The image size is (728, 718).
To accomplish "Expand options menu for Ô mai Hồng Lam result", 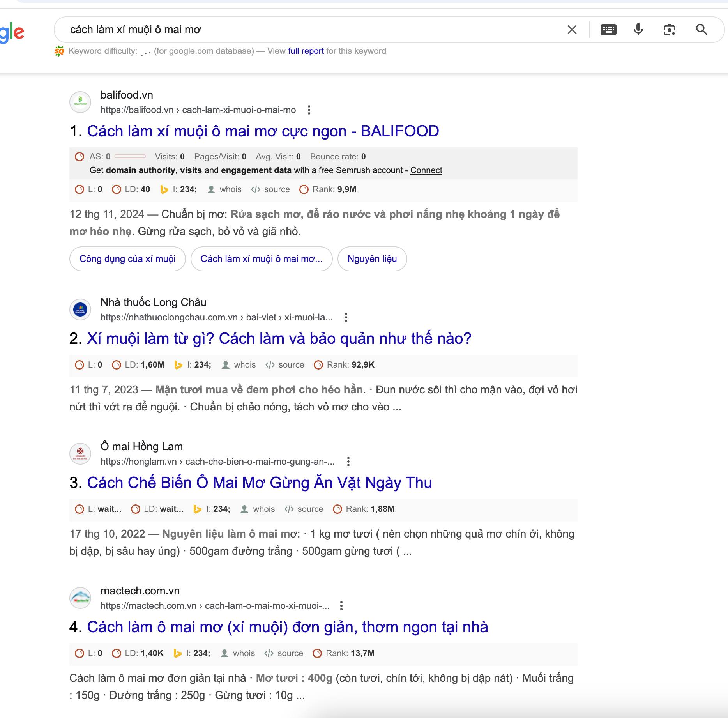I will [348, 462].
